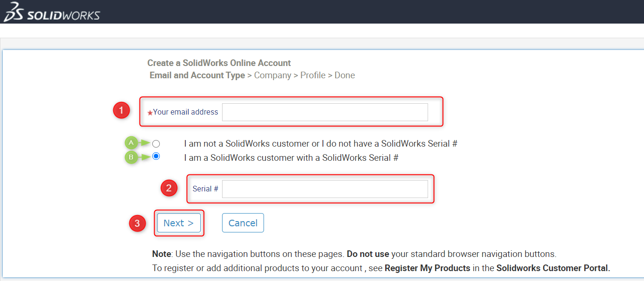Click the green arrow marker labeled B
Screen dimensions: 644x281
click(x=132, y=156)
